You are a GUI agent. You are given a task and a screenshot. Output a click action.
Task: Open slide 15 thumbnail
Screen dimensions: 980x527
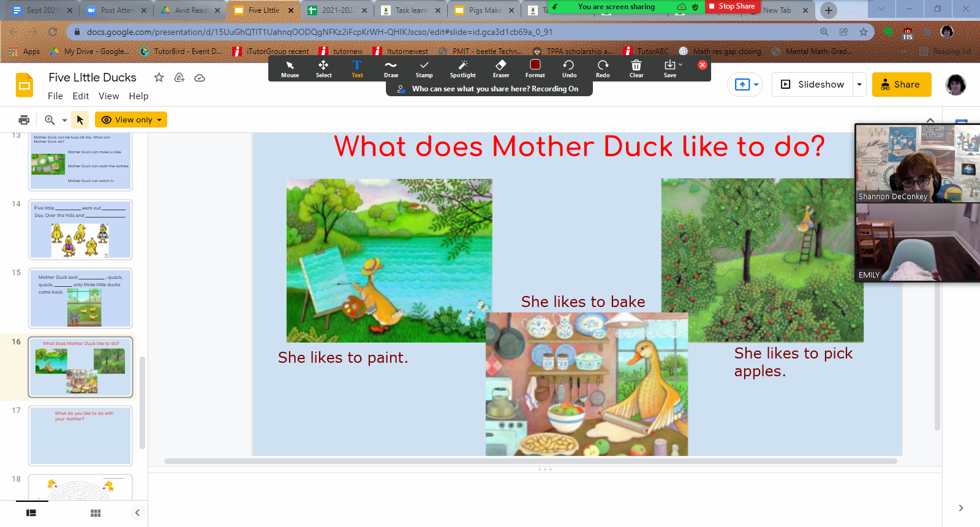point(80,298)
